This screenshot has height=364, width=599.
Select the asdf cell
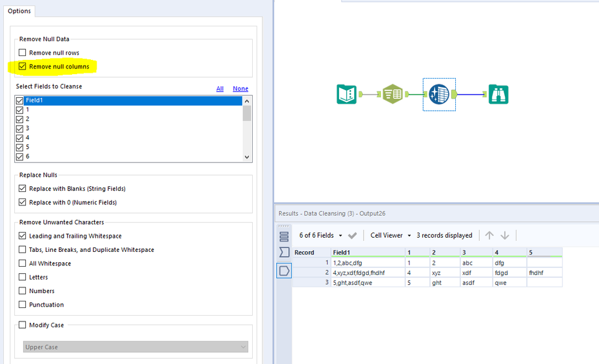476,283
